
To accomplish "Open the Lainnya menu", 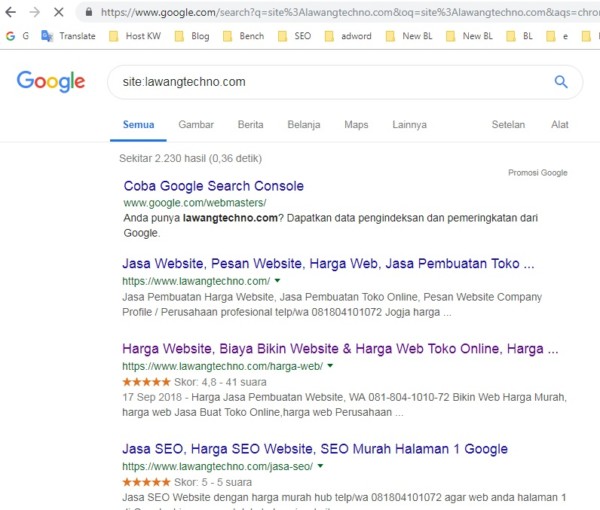I will pos(409,125).
